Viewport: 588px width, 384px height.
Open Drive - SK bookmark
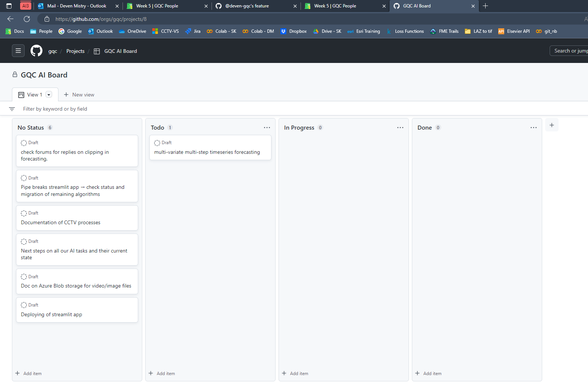pos(327,31)
